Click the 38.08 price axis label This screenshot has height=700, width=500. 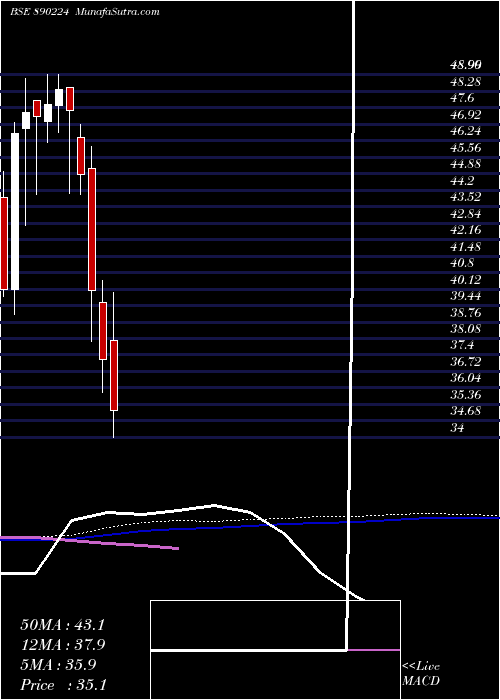pos(466,329)
